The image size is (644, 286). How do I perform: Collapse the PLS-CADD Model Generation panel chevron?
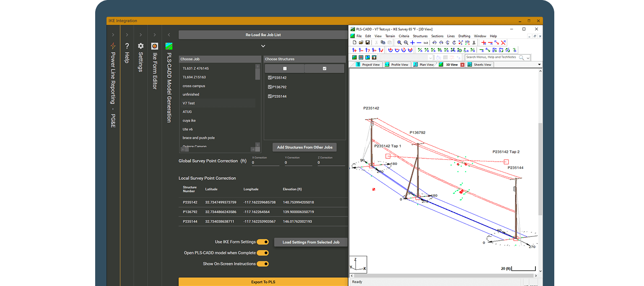[x=169, y=35]
